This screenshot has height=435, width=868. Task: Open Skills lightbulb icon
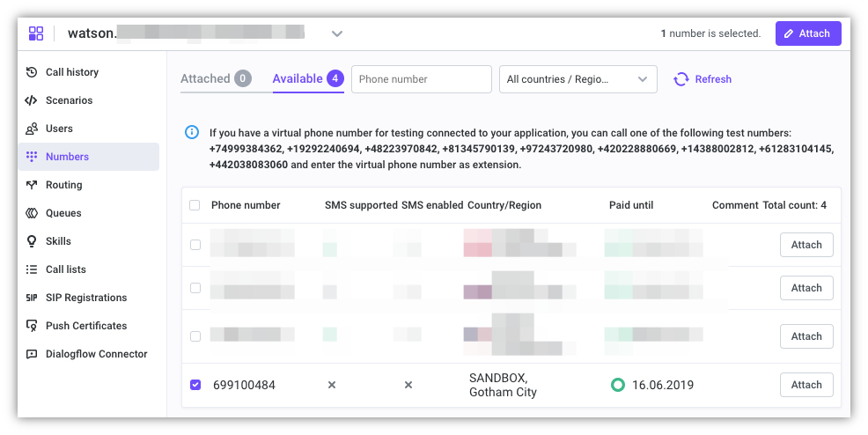pos(32,241)
